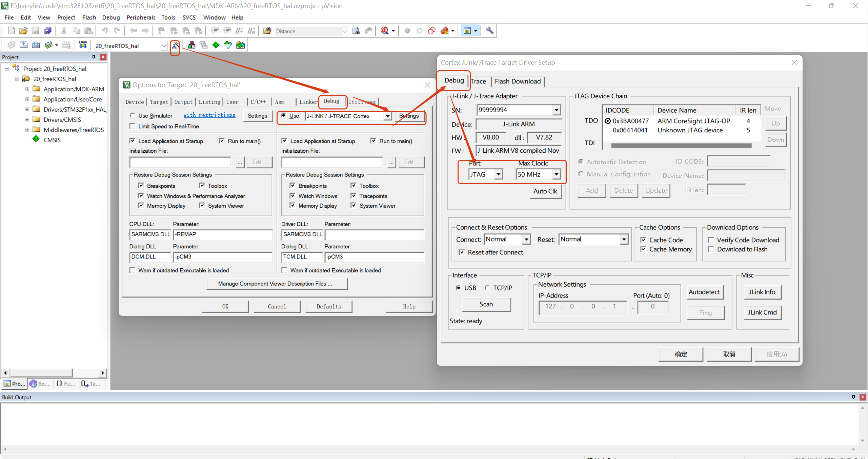Viewport: 868px width, 459px height.
Task: Click the Build target toolbar icon
Action: point(23,45)
